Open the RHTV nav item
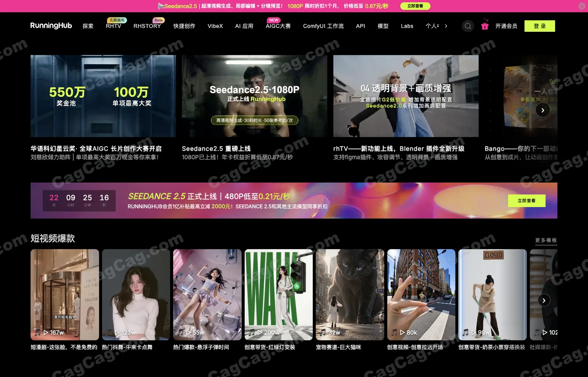588x377 pixels. (x=114, y=26)
